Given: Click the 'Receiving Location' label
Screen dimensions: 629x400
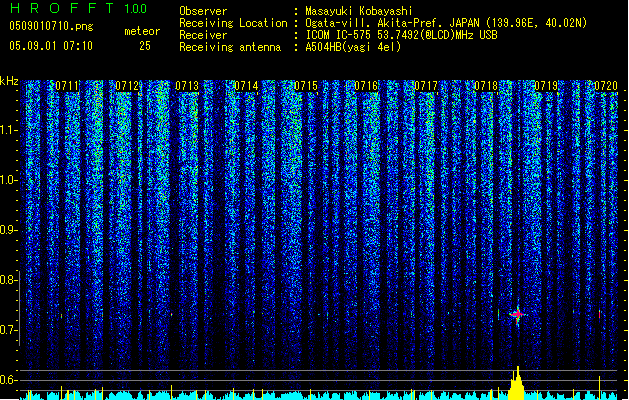Looking at the screenshot, I should coord(233,23).
